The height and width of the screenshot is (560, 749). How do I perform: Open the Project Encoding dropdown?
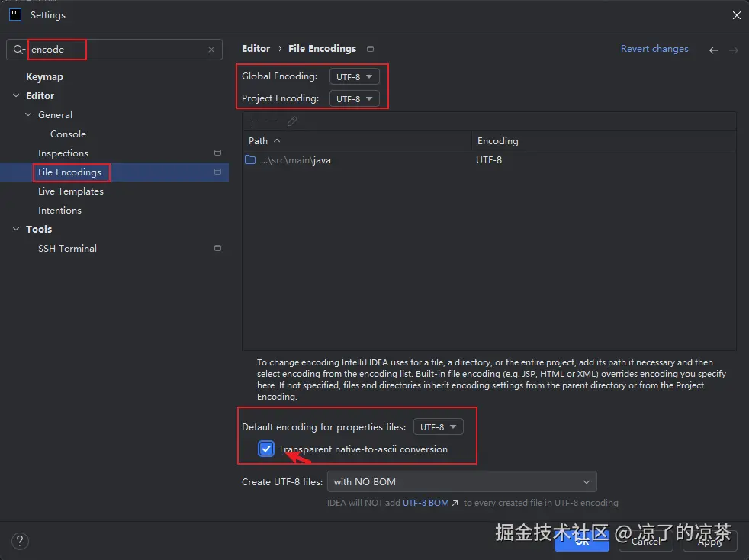coord(355,99)
